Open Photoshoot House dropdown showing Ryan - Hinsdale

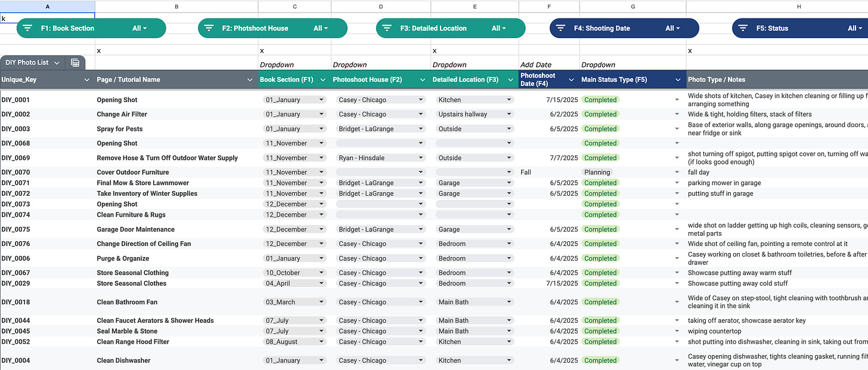[380, 158]
